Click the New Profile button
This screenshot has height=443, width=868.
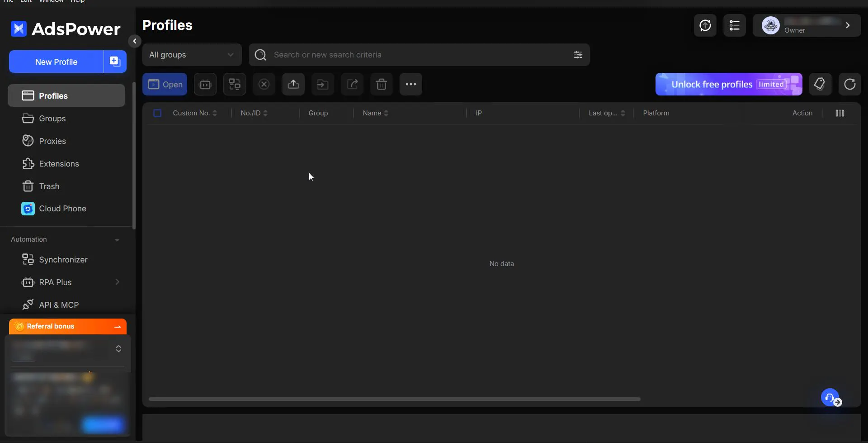tap(57, 62)
